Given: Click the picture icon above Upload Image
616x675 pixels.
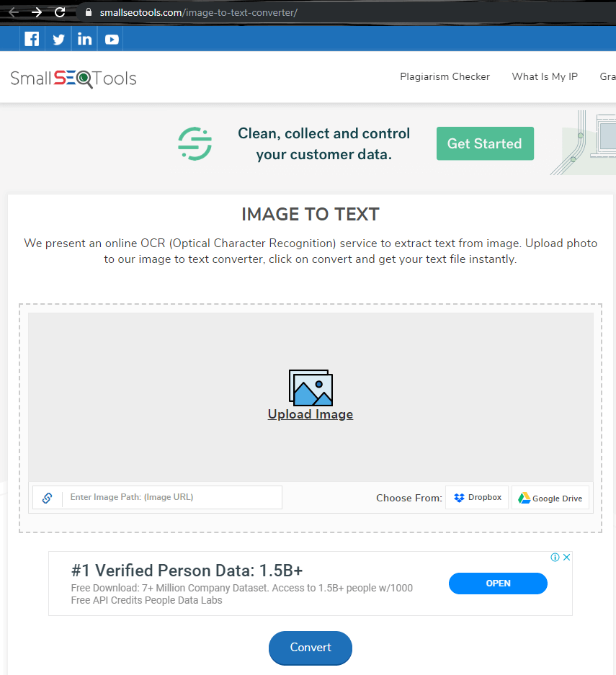Looking at the screenshot, I should click(311, 387).
